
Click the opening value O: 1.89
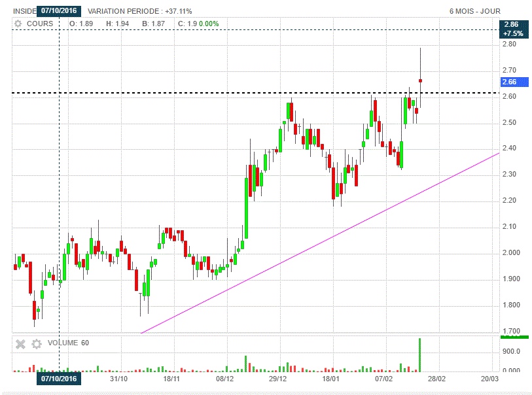coord(81,24)
